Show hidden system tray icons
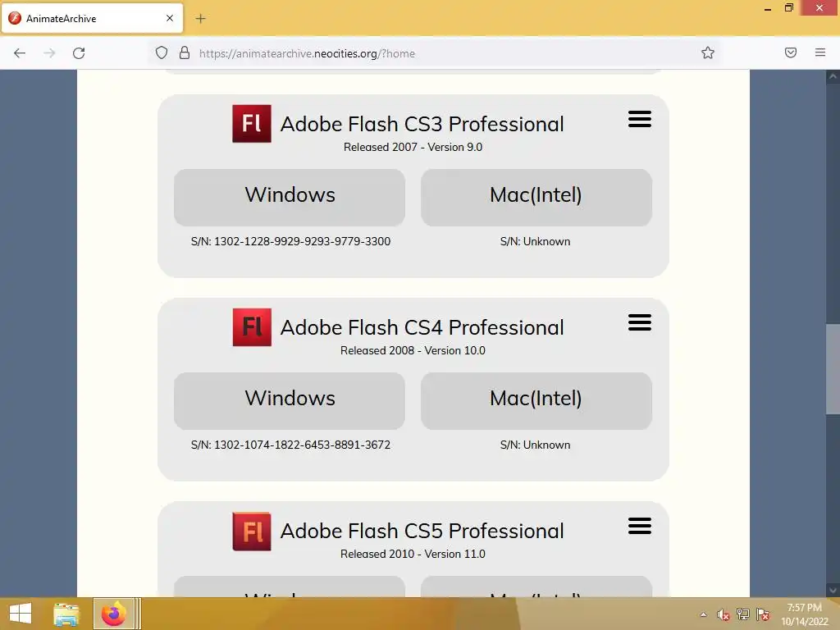 (x=703, y=614)
